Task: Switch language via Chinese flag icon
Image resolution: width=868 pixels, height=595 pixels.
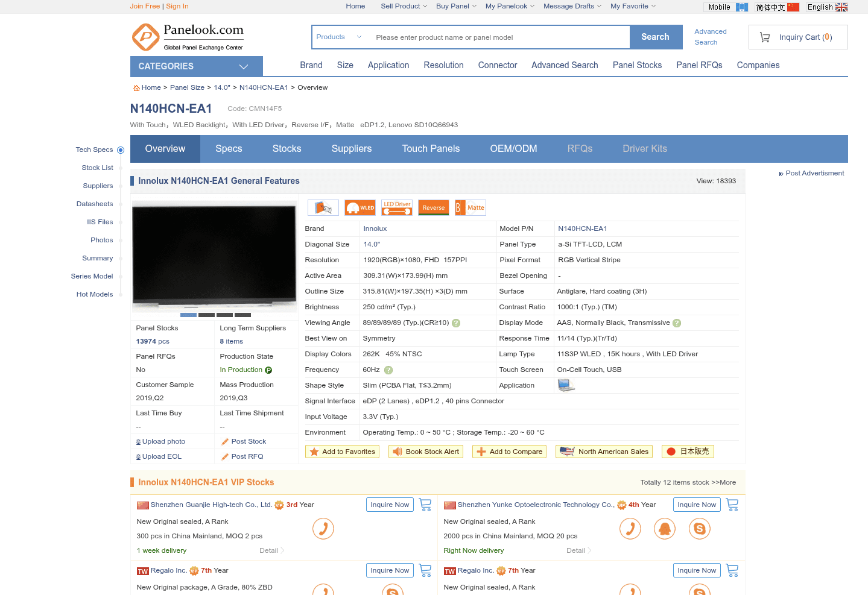Action: coord(793,7)
